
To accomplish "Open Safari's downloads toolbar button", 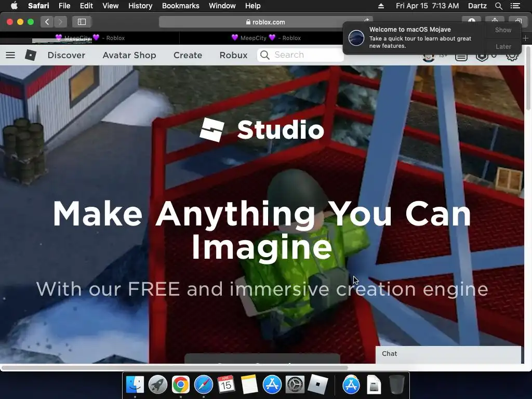I will (472, 20).
